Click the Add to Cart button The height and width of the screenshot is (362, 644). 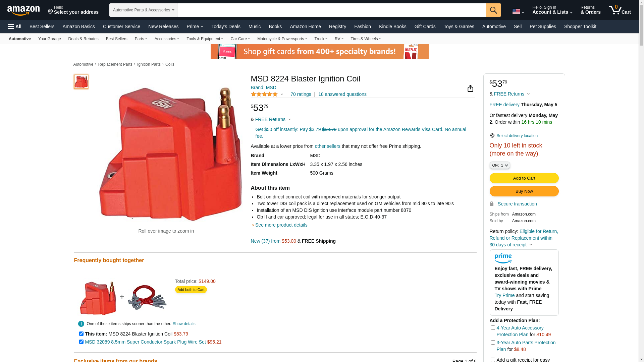pyautogui.click(x=524, y=178)
